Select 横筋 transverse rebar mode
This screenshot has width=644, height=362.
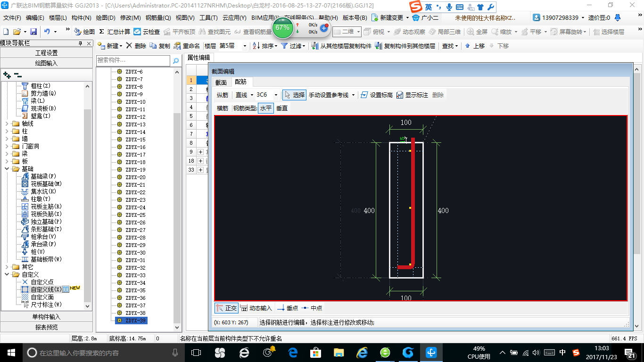[x=223, y=108]
